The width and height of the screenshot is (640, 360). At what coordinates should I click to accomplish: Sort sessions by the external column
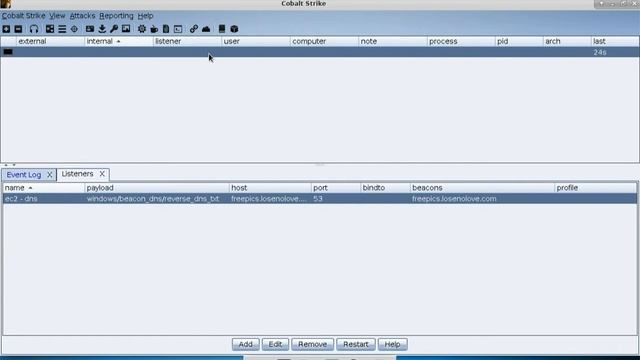(50, 41)
